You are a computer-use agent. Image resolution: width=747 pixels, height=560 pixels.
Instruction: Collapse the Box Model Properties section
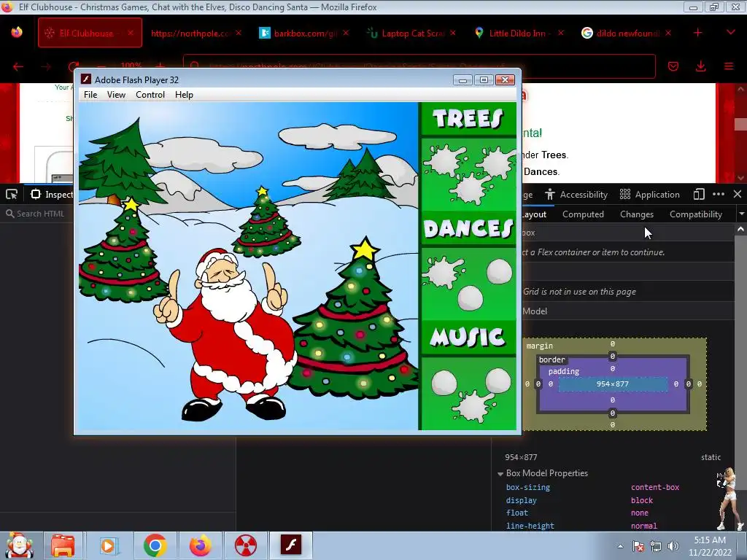click(x=500, y=473)
